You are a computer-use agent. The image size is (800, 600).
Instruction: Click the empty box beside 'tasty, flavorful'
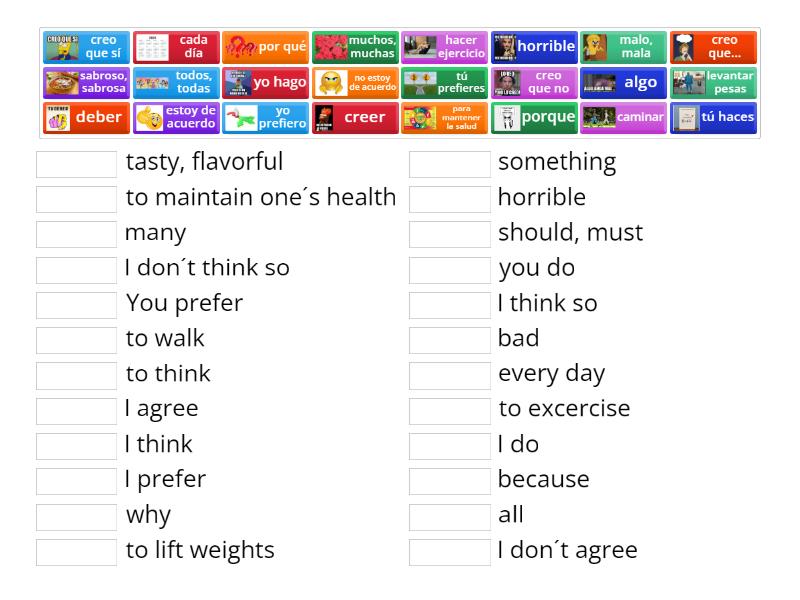[76, 163]
